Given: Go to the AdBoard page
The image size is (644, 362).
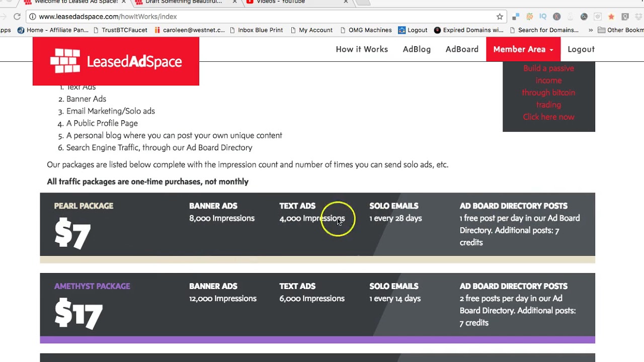Looking at the screenshot, I should pos(462,49).
